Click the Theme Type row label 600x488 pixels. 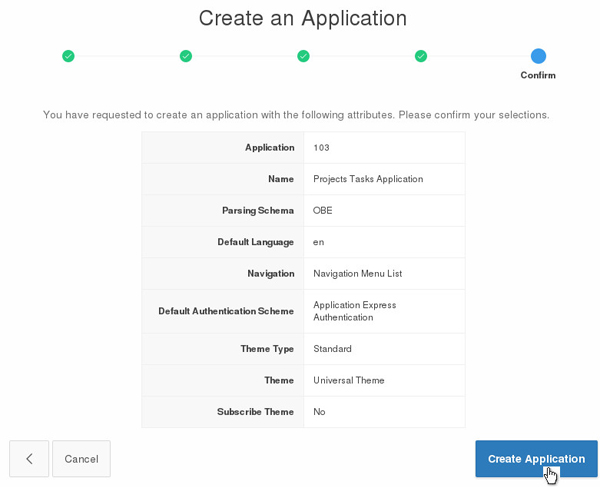(x=267, y=349)
